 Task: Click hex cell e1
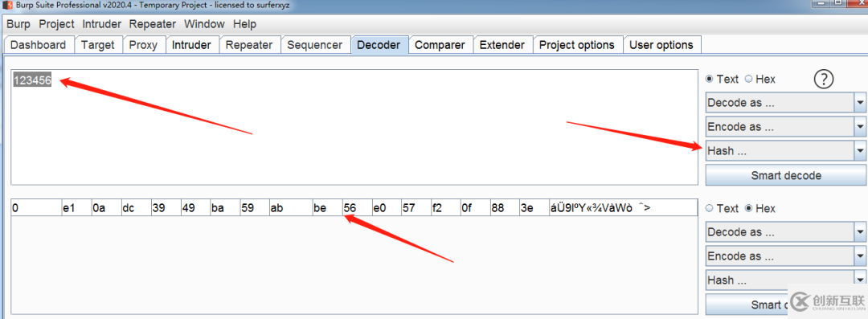[x=76, y=208]
